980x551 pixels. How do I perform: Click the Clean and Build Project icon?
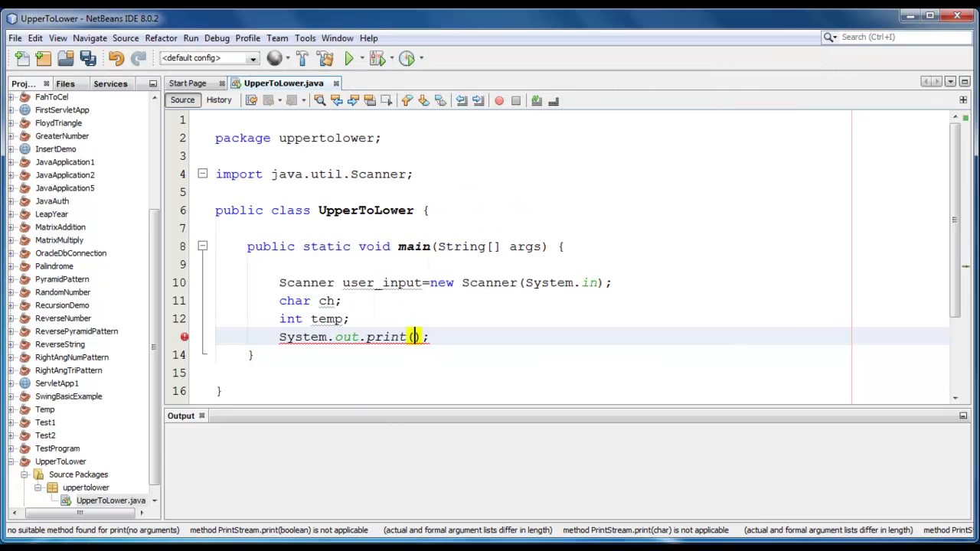click(325, 58)
